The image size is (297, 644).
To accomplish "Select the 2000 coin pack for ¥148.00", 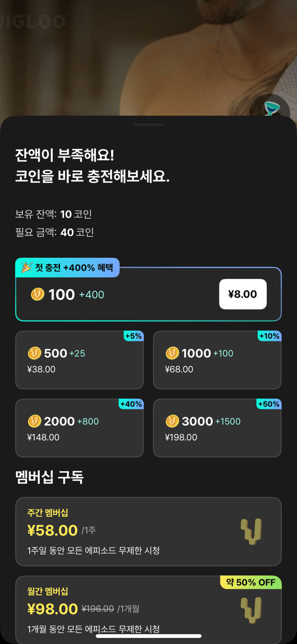I will [79, 428].
